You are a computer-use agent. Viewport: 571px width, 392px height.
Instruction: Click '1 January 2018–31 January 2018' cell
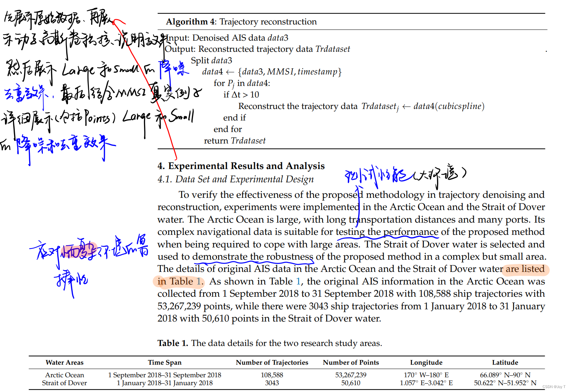(x=165, y=383)
